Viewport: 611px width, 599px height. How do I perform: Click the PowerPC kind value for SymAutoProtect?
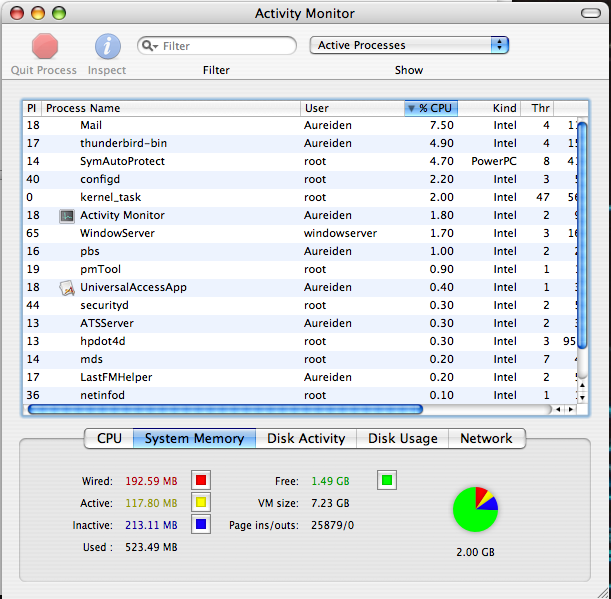pyautogui.click(x=494, y=161)
